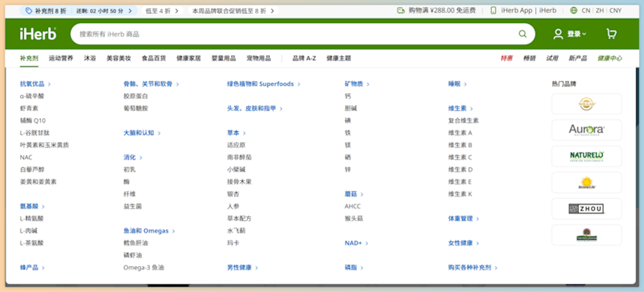Click the green 健康中心 link
644x292 pixels.
610,58
